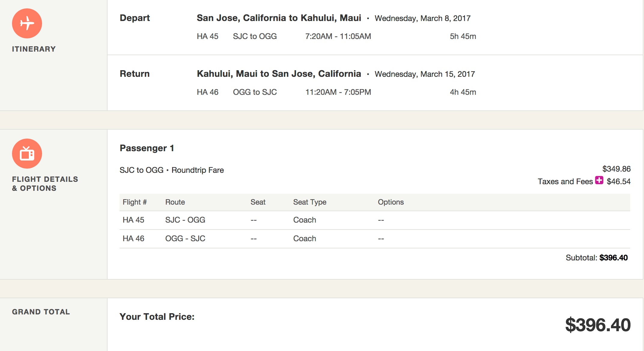Click the $396.40 grand total price

pos(598,325)
